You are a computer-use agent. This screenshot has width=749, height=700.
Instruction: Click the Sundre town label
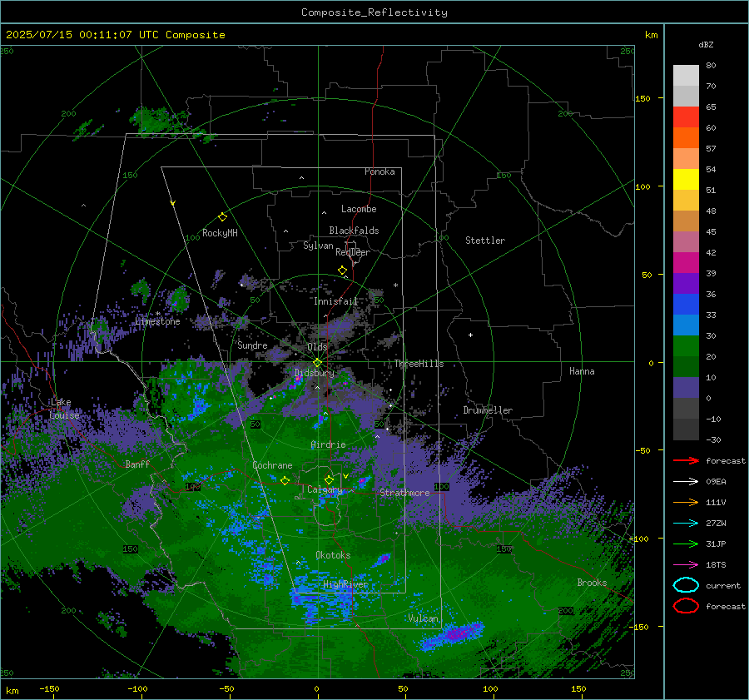point(252,345)
